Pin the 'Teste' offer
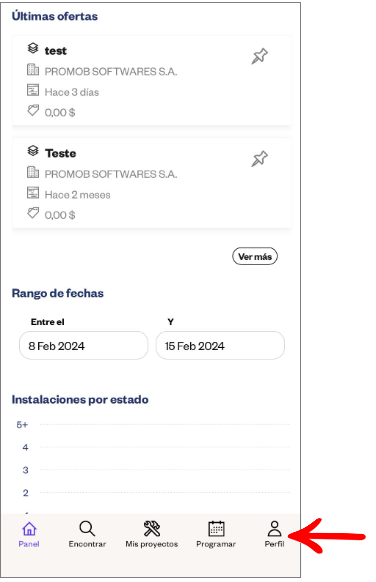This screenshot has width=376, height=582. [x=259, y=158]
